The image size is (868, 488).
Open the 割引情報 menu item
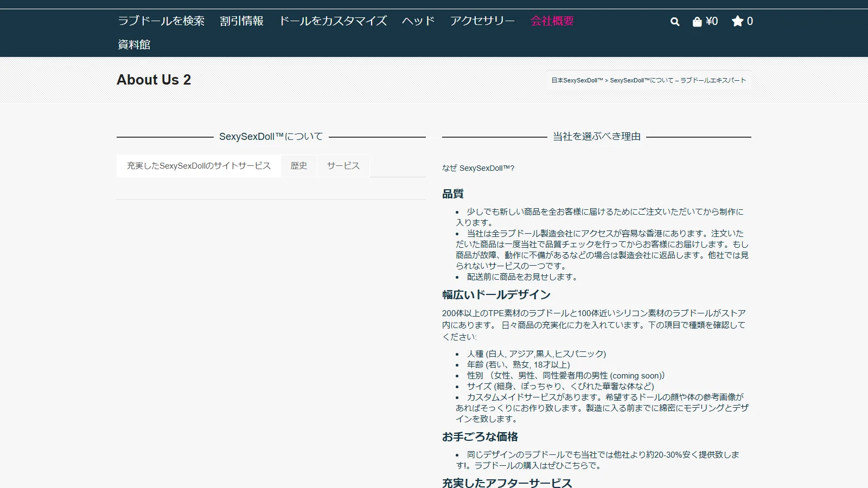coord(241,21)
